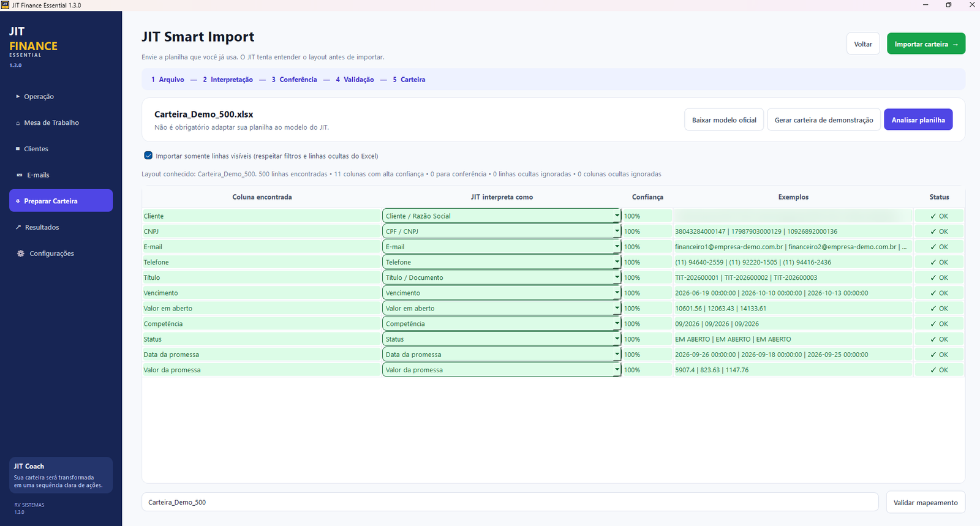The height and width of the screenshot is (526, 980).
Task: Restore down the application window
Action: (x=948, y=5)
